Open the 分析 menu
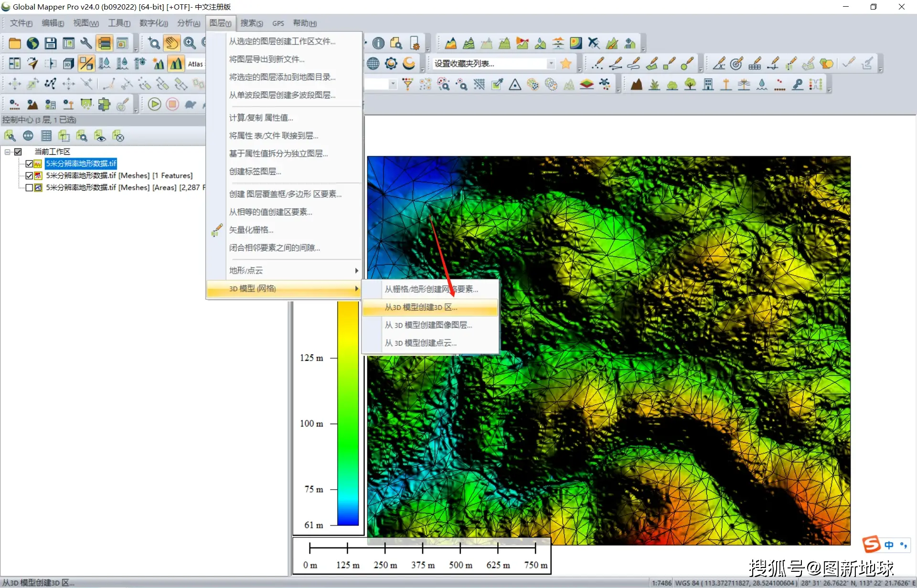 point(189,23)
